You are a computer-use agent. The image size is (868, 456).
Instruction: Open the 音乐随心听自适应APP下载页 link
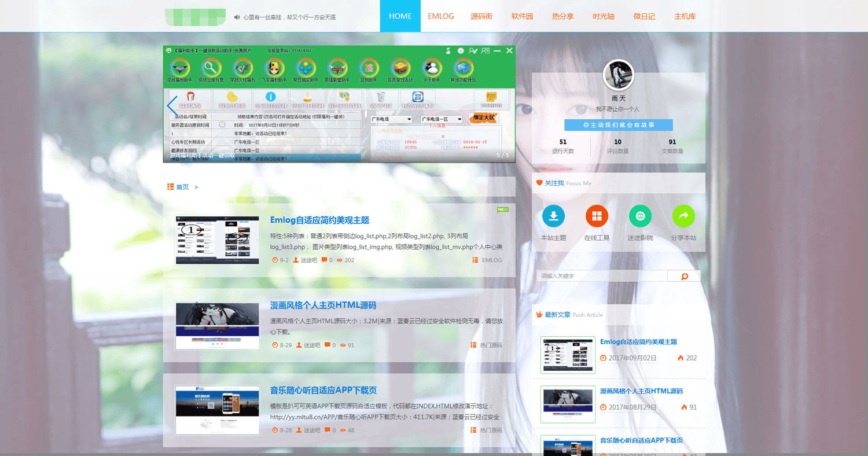[323, 389]
